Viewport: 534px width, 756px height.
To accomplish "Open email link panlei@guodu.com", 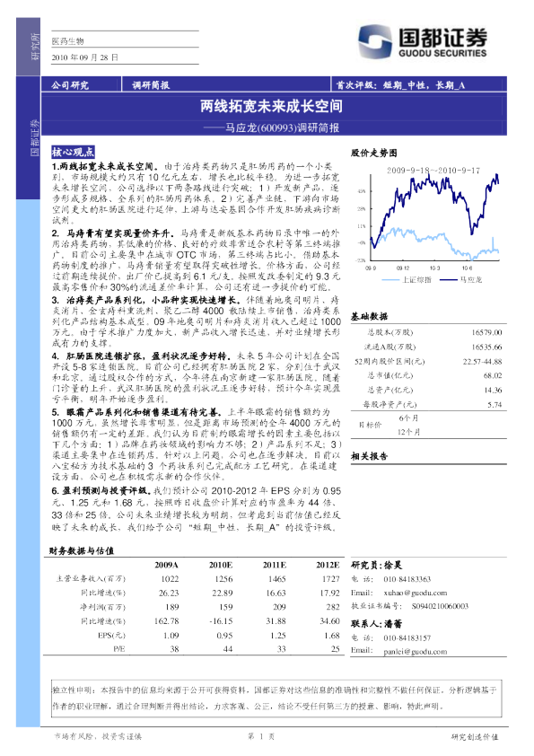I will tap(416, 651).
